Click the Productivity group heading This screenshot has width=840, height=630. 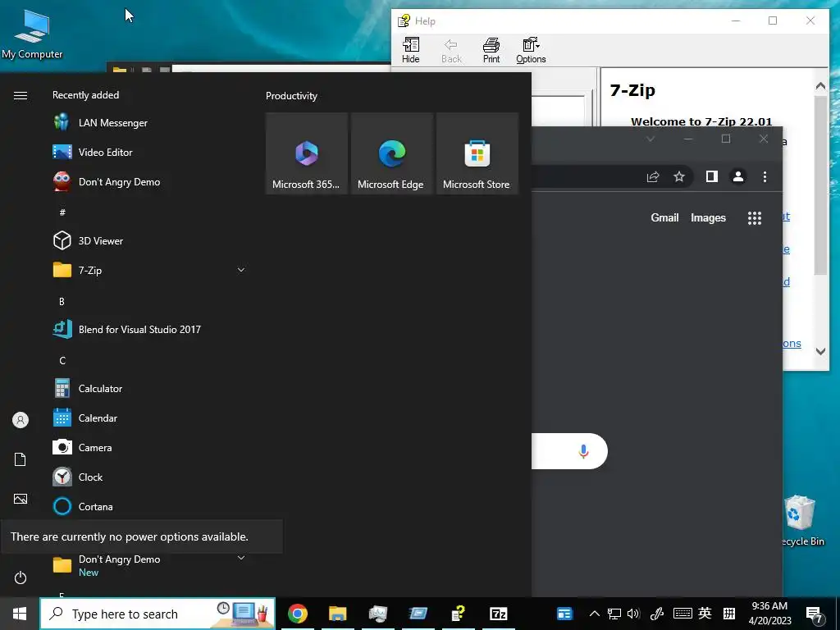[x=291, y=96]
